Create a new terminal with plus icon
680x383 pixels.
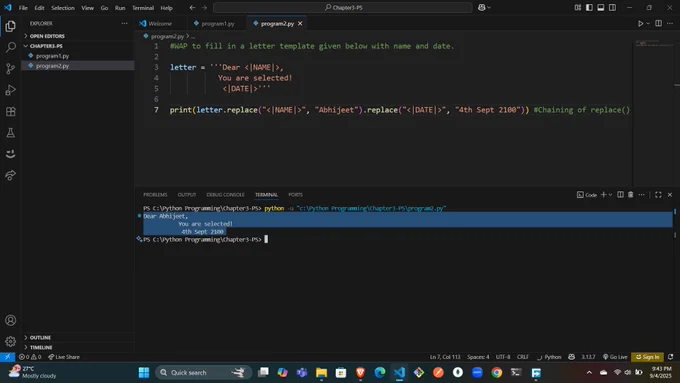coord(603,195)
